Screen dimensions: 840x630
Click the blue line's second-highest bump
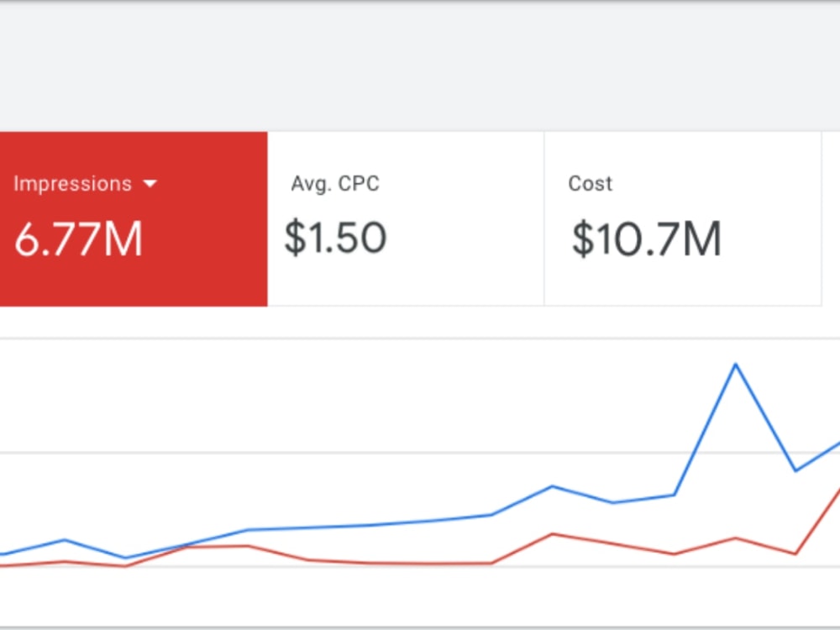coord(553,486)
